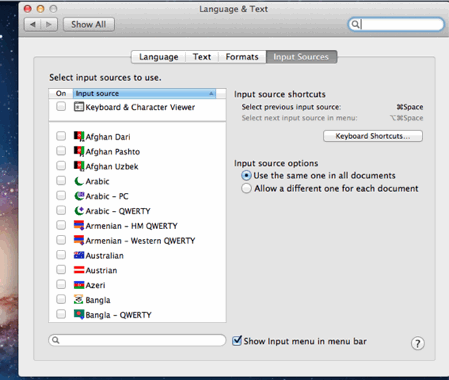Click the On column header
449x380 pixels.
coord(61,94)
